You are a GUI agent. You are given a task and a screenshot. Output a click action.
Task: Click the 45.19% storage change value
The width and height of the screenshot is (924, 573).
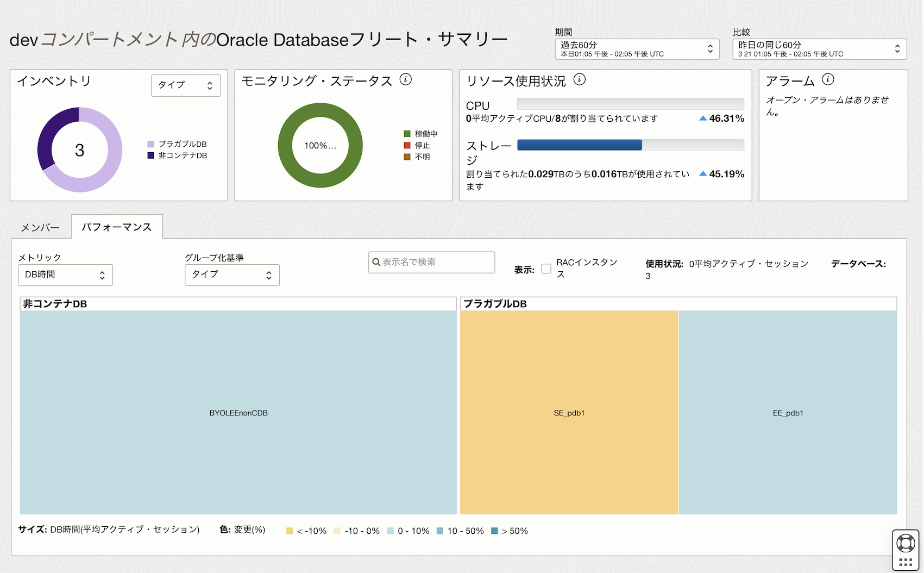point(727,174)
